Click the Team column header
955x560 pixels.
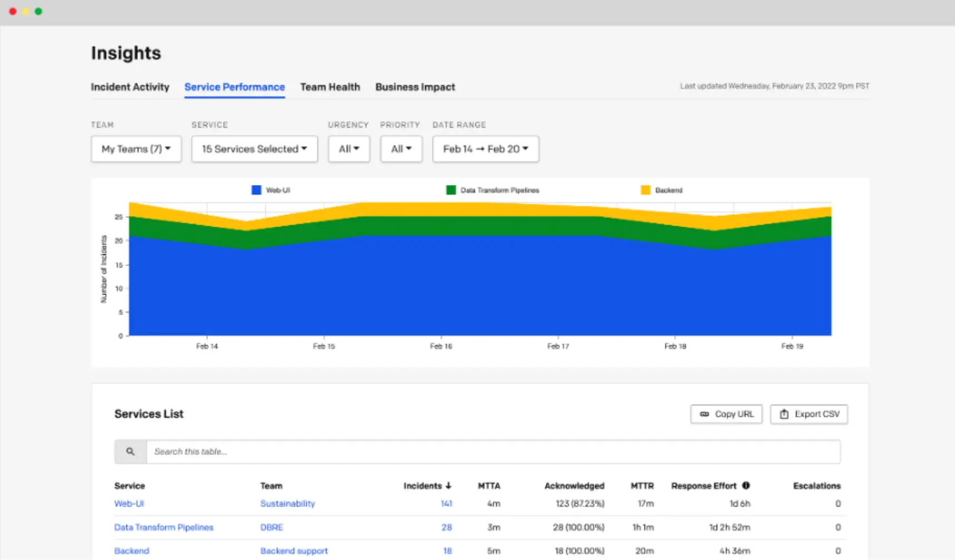[271, 486]
